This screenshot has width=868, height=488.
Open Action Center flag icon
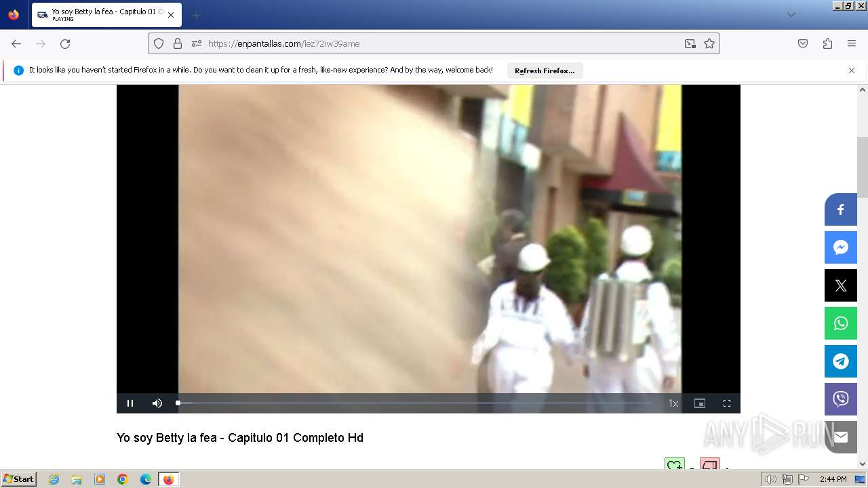[804, 479]
